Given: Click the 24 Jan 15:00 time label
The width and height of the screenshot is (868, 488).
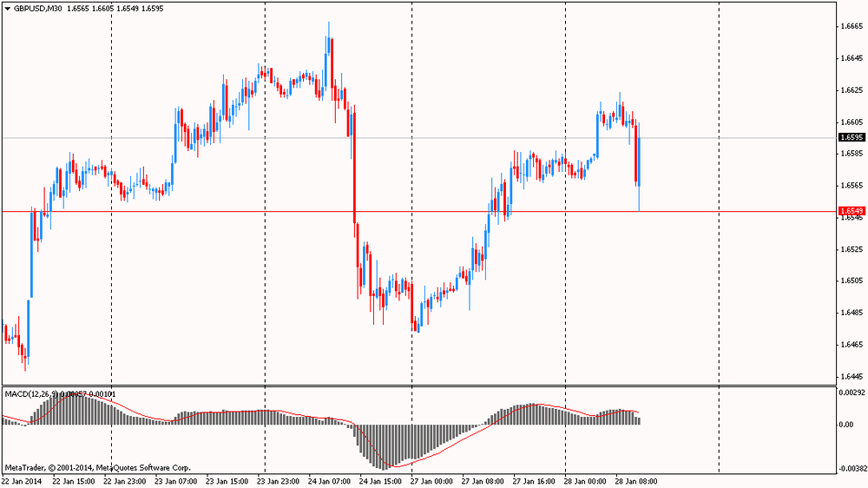Looking at the screenshot, I should click(380, 479).
